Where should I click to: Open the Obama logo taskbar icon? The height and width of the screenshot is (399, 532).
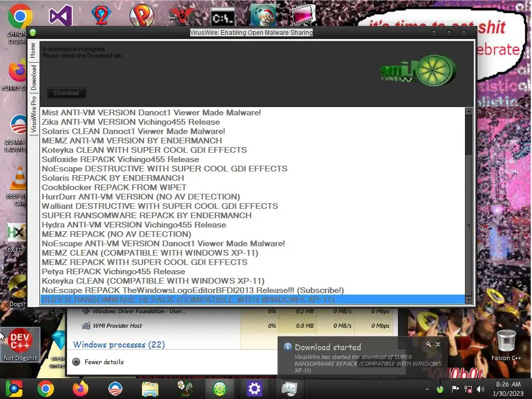coord(115,389)
